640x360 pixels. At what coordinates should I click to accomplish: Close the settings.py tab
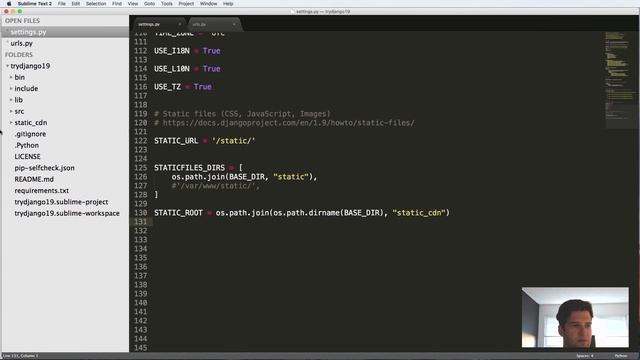click(180, 24)
